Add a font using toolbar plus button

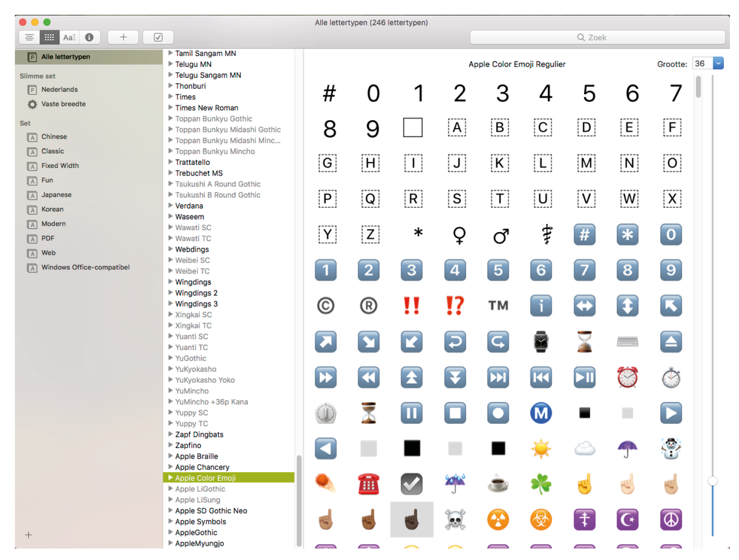[x=123, y=37]
